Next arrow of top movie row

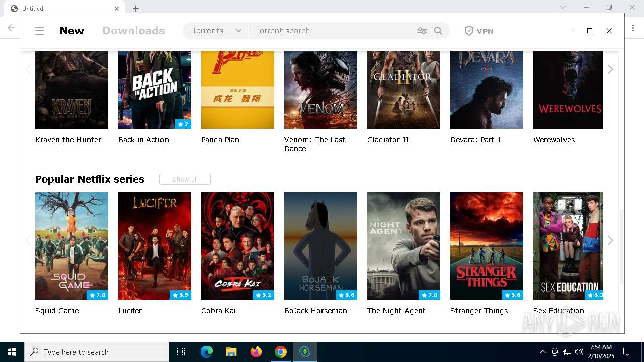610,69
